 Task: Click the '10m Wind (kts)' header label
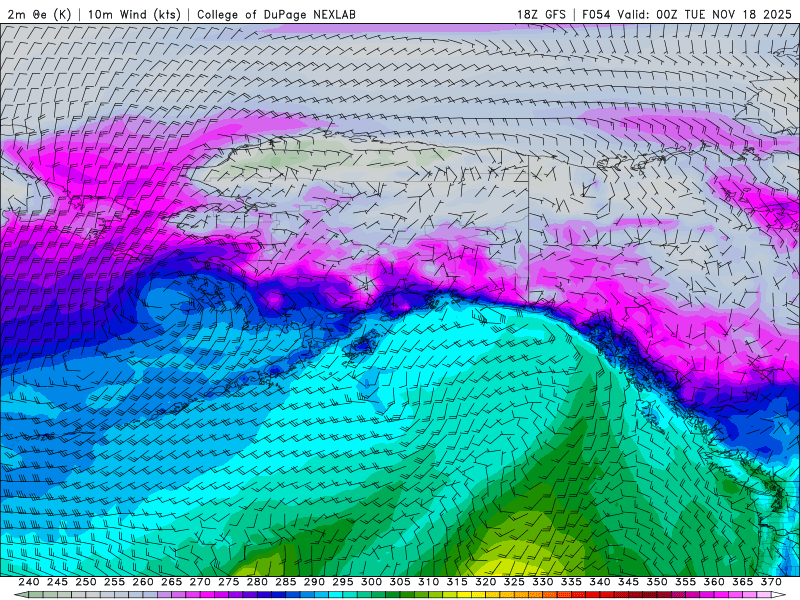[x=134, y=14]
